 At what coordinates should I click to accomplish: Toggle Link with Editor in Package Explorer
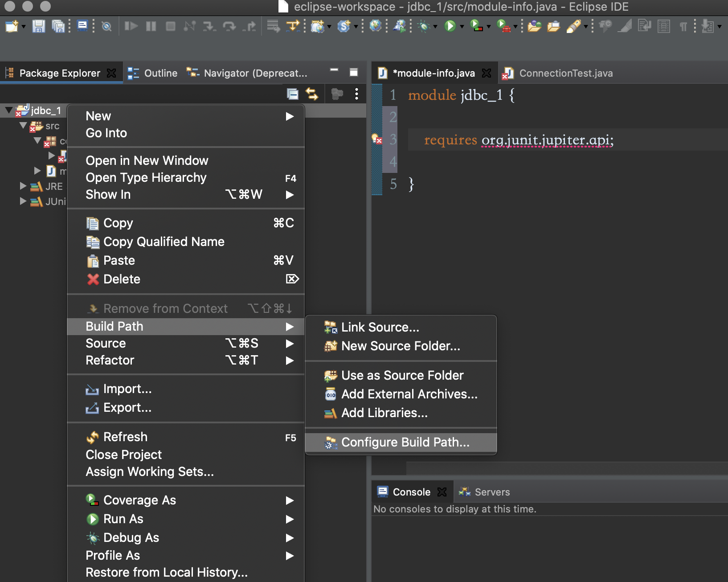coord(312,94)
